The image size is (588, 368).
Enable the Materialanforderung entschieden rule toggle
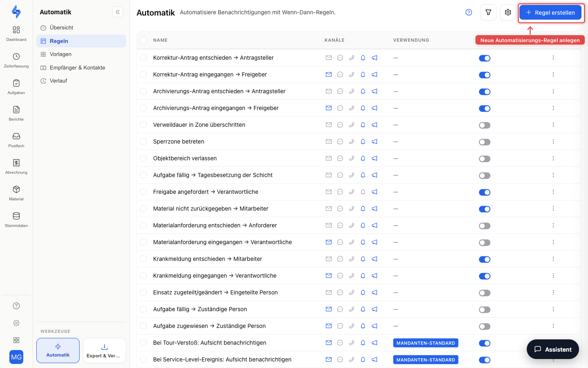[485, 226]
